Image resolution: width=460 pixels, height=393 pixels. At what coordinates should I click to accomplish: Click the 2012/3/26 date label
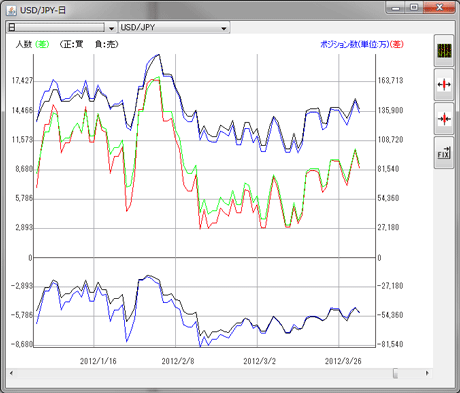343,361
